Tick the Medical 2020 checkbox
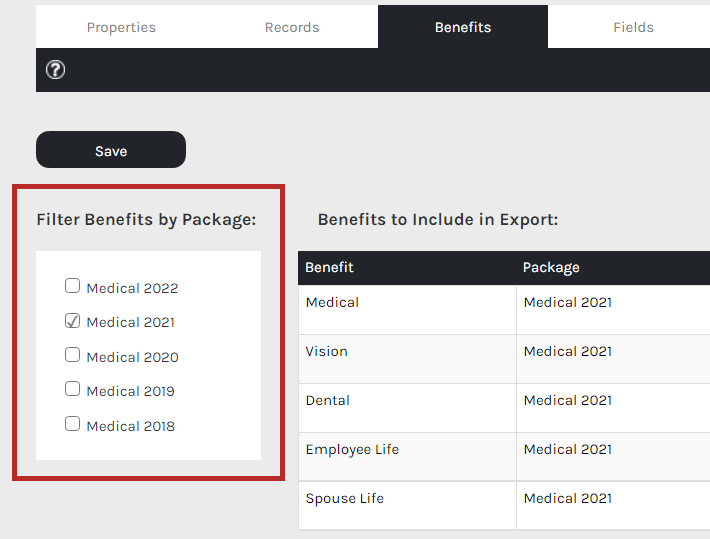The image size is (710, 539). [x=72, y=355]
